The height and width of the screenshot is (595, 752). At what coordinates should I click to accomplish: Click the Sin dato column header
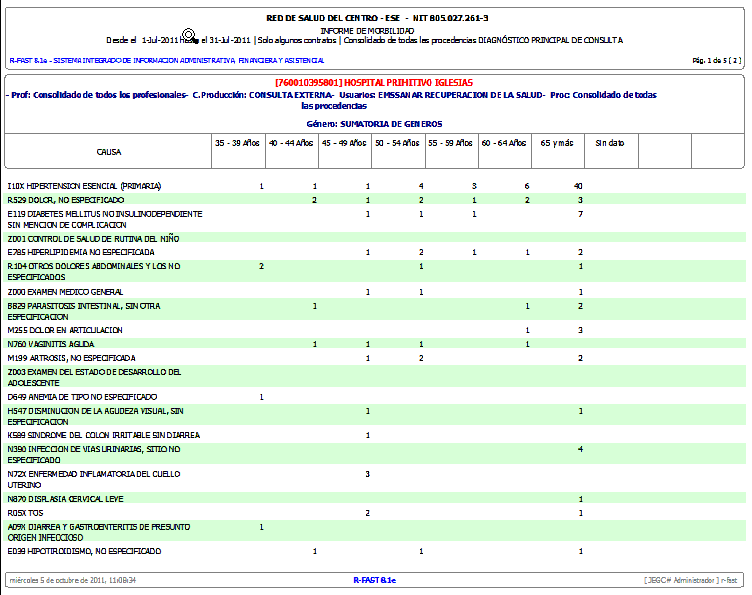point(610,143)
